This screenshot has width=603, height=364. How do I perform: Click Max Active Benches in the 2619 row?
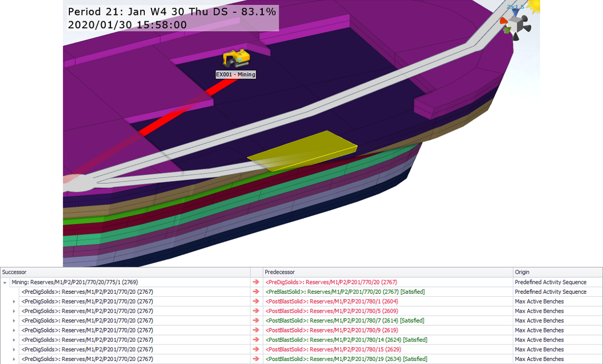pos(539,330)
